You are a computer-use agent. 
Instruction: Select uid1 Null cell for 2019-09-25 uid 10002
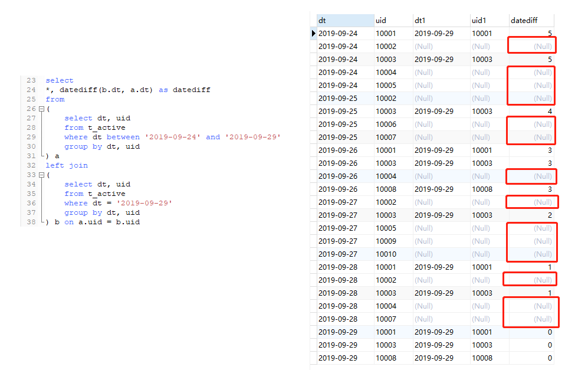coord(490,99)
